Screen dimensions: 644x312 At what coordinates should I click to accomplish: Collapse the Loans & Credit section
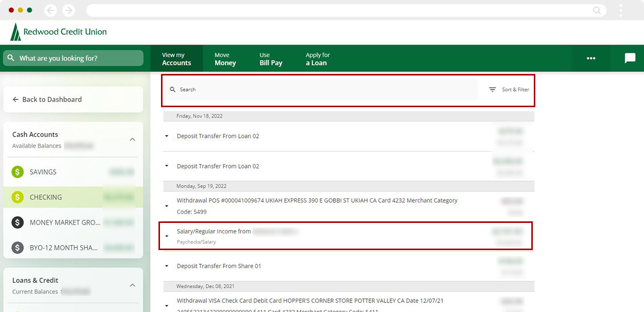(x=132, y=285)
